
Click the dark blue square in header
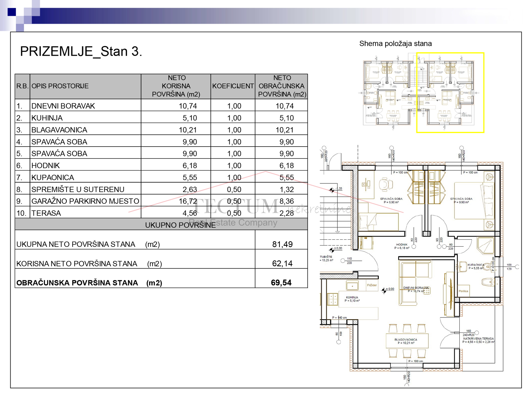pyautogui.click(x=12, y=12)
